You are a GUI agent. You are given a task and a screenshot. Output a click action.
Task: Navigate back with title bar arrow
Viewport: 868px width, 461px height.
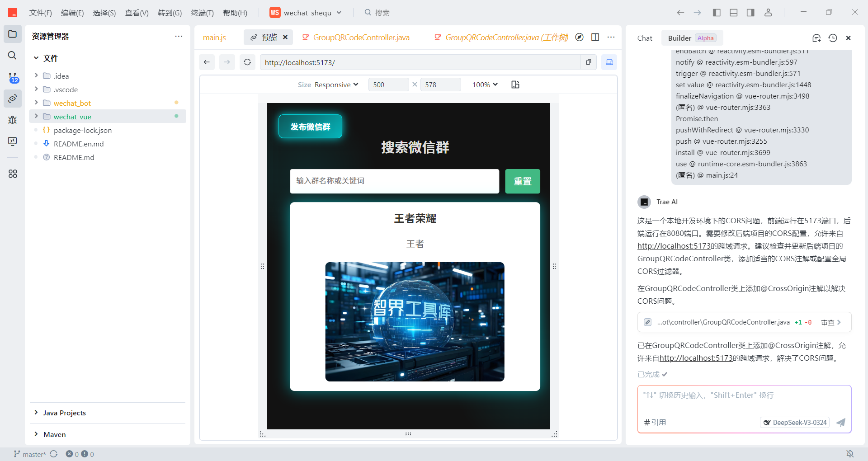[x=680, y=13]
